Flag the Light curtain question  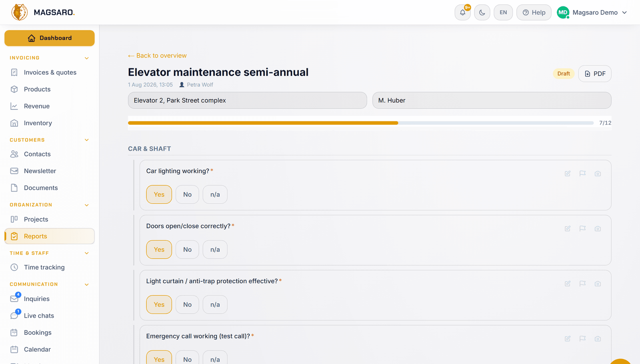[582, 284]
